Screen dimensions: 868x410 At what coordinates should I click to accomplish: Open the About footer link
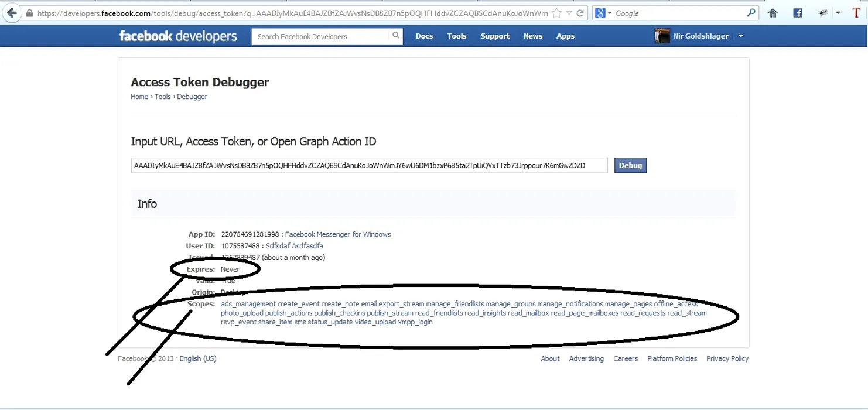[x=550, y=358]
